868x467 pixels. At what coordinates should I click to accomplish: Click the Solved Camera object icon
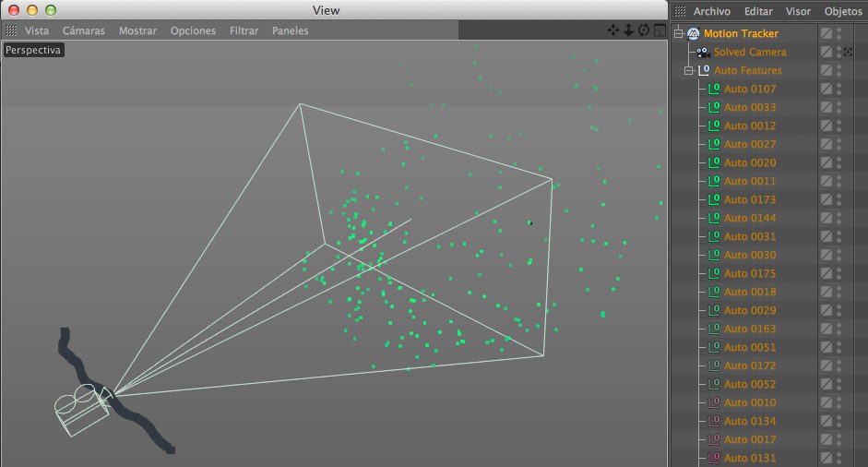coord(703,52)
